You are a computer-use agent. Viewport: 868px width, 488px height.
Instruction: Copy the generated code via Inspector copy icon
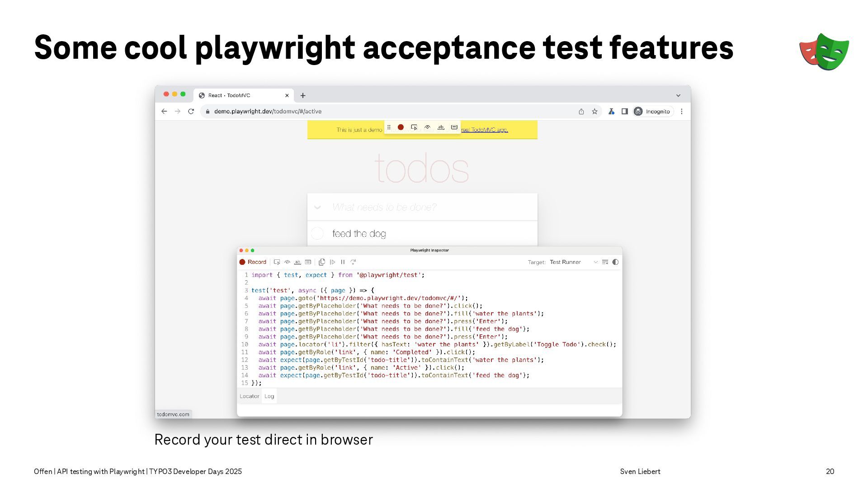click(322, 262)
